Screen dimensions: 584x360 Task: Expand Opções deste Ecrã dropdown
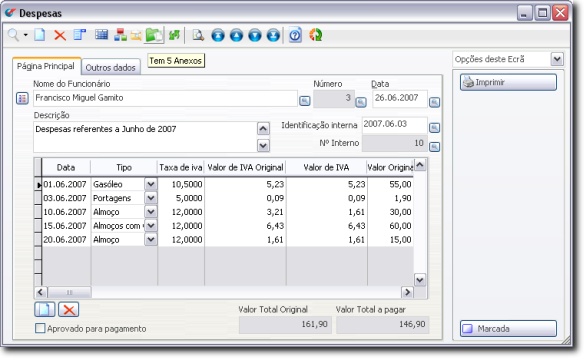[557, 59]
